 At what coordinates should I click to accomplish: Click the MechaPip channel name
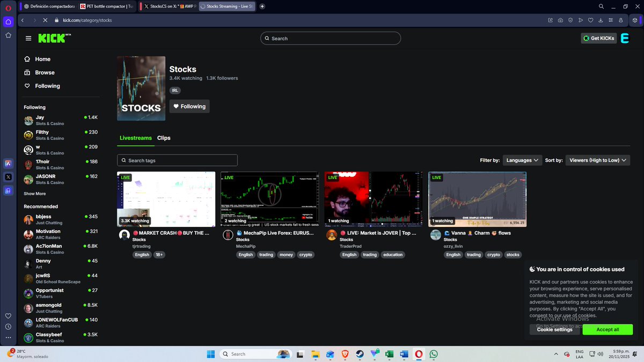coord(246,246)
